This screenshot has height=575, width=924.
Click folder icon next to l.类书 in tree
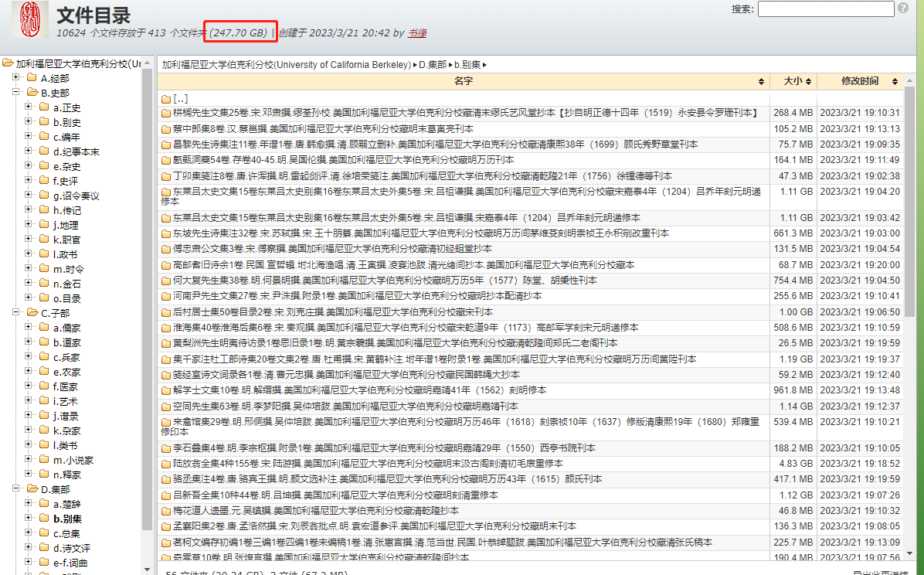44,444
